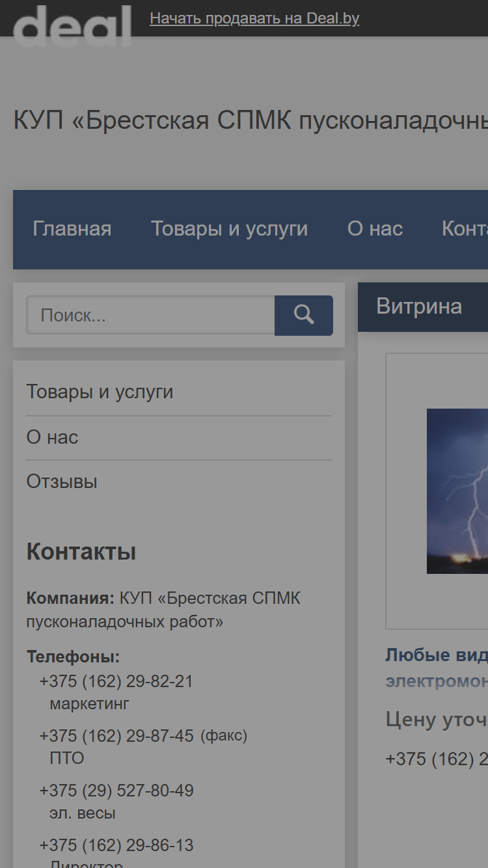Focus the Поиск... search field
Image resolution: width=488 pixels, height=868 pixels.
tap(150, 316)
